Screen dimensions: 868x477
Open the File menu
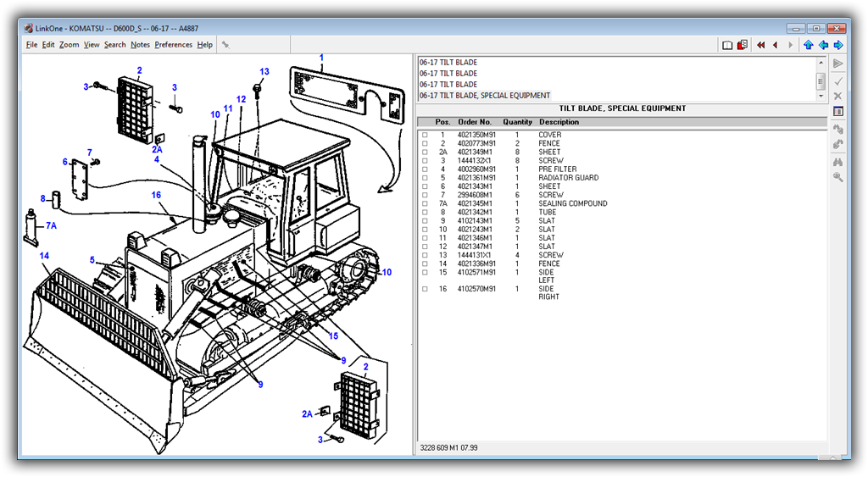(31, 45)
